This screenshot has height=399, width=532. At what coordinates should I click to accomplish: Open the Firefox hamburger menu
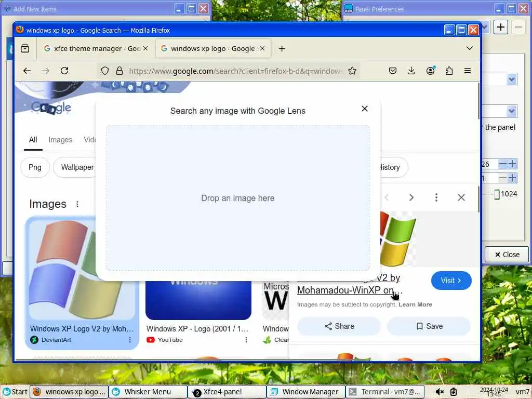[x=468, y=71]
